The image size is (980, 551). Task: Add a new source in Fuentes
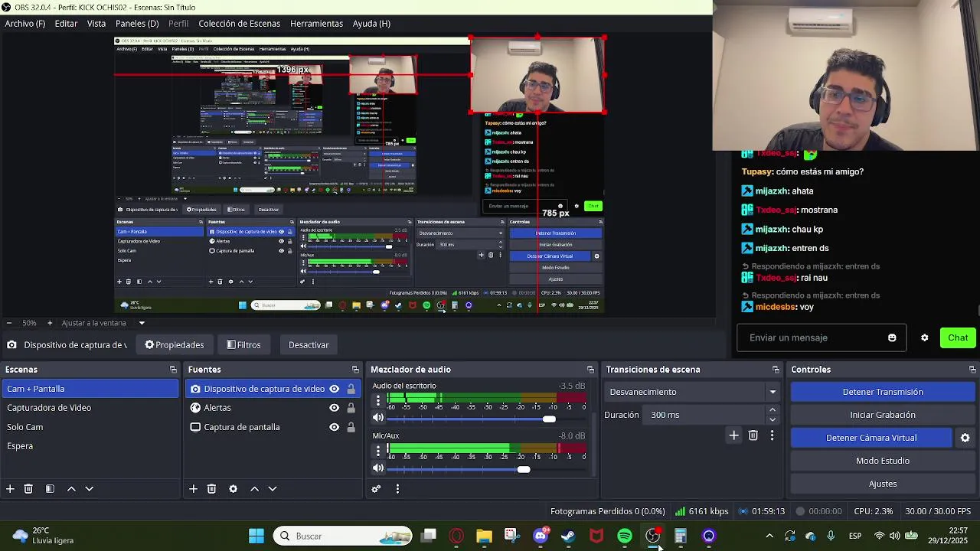[x=194, y=488]
